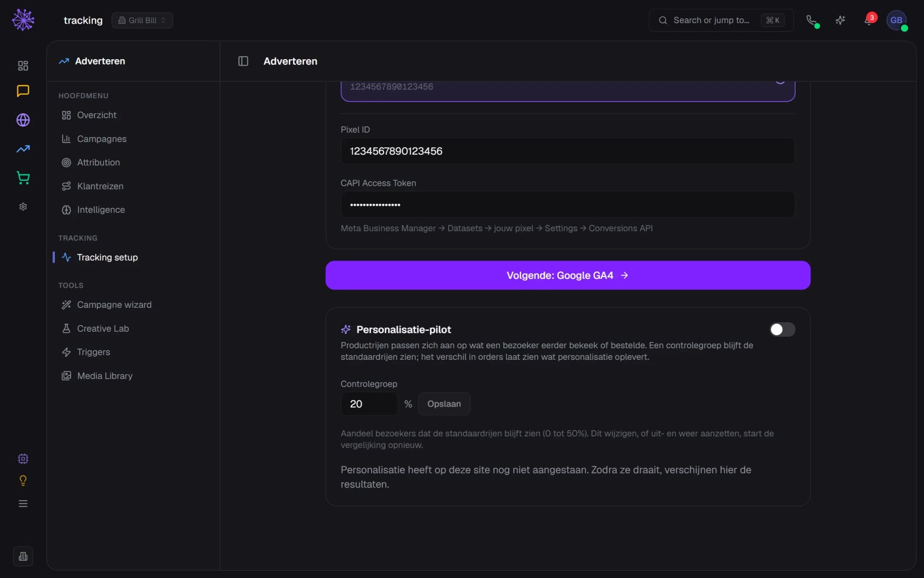The height and width of the screenshot is (578, 924).
Task: Select Tracking setup in sidebar
Action: 133,257
